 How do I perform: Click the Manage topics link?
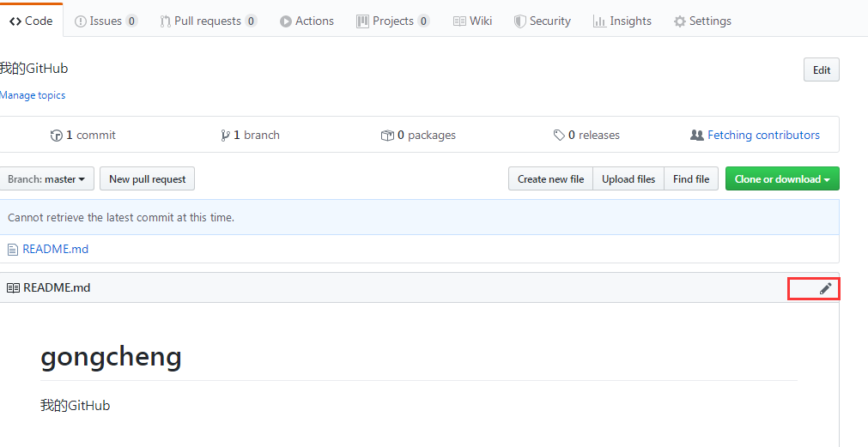click(33, 95)
